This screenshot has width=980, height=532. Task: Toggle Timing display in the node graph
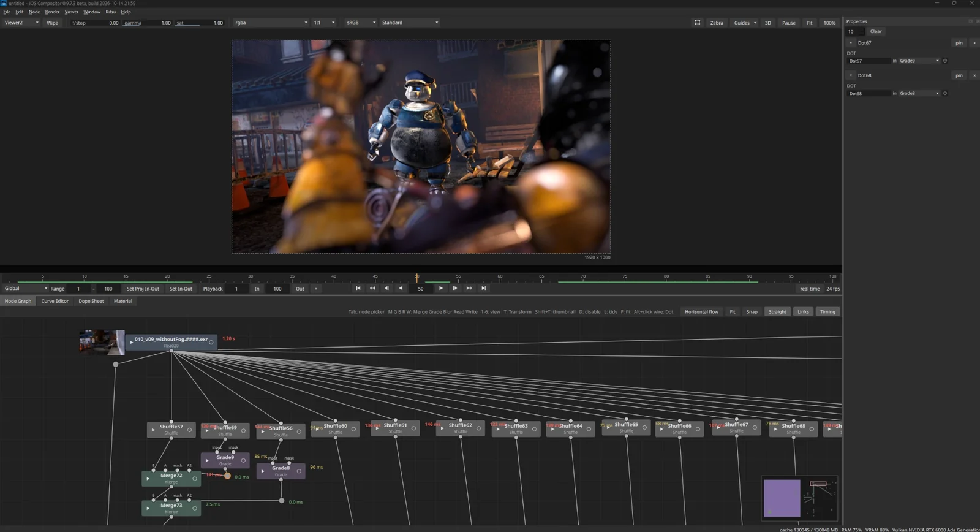(x=827, y=312)
